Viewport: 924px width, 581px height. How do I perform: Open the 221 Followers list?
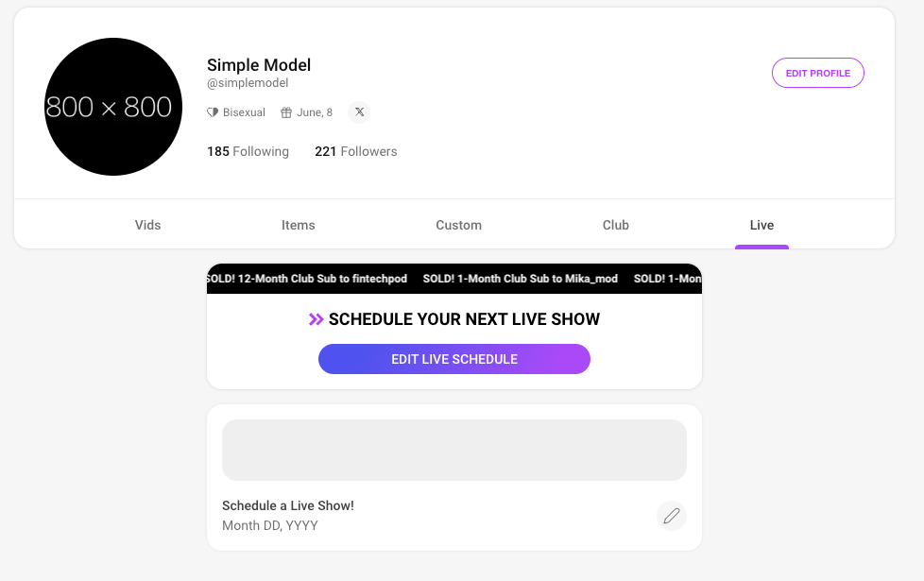355,151
